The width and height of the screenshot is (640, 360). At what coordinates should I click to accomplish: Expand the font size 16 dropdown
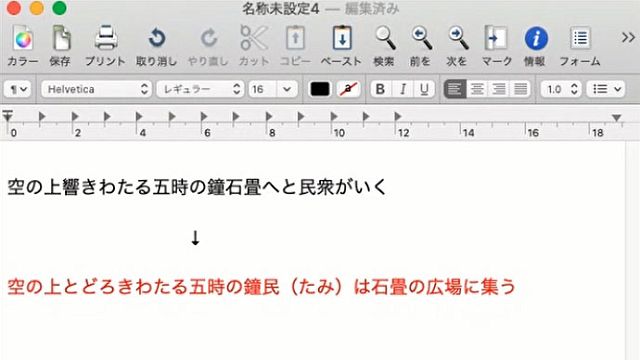pos(287,89)
